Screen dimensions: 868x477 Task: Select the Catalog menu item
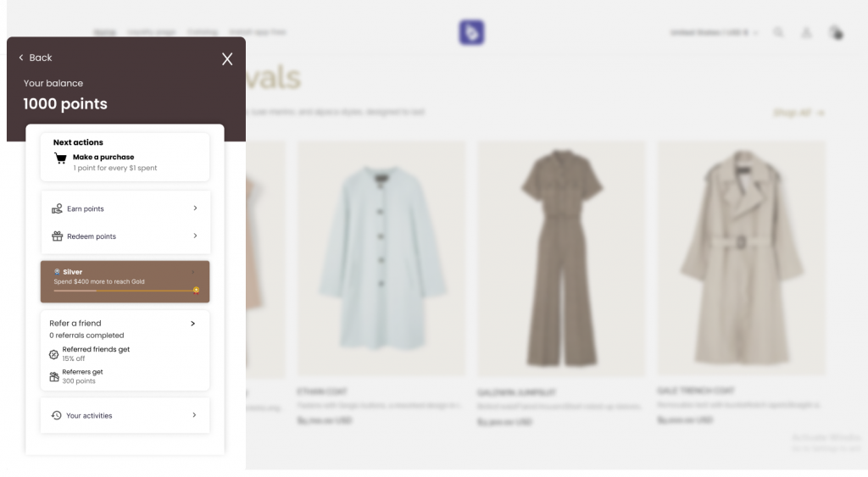tap(203, 32)
